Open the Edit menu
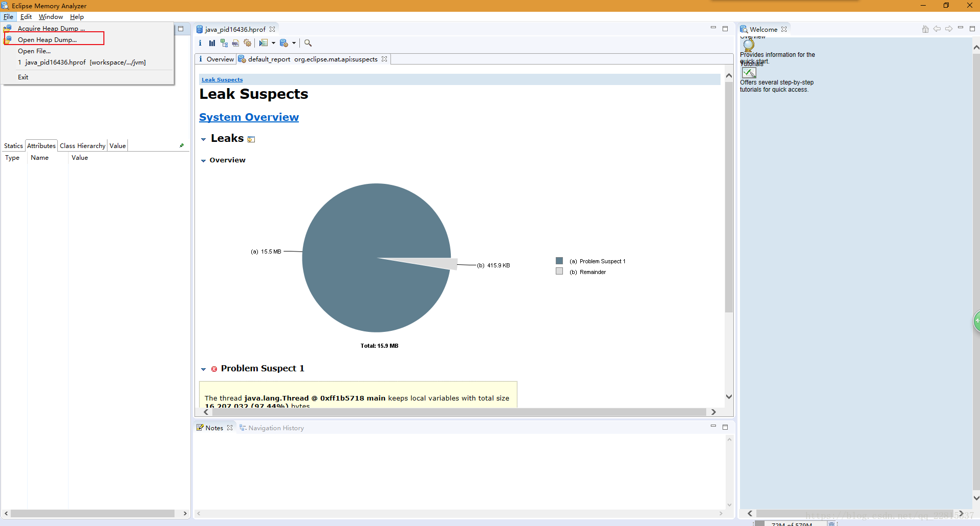The image size is (980, 526). click(x=26, y=17)
